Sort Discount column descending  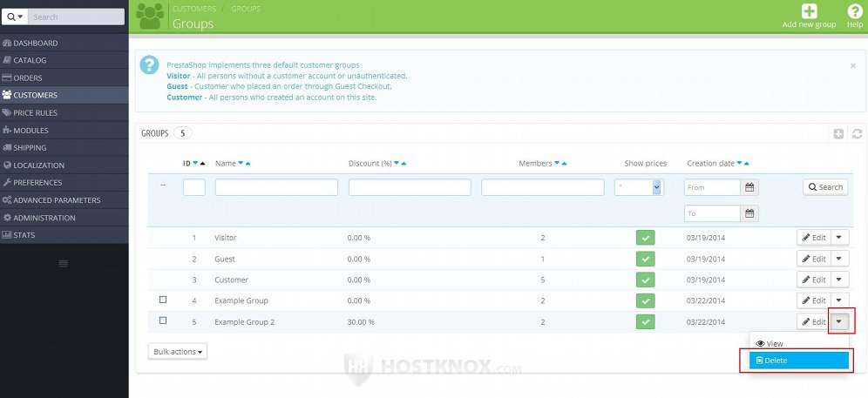tap(397, 164)
